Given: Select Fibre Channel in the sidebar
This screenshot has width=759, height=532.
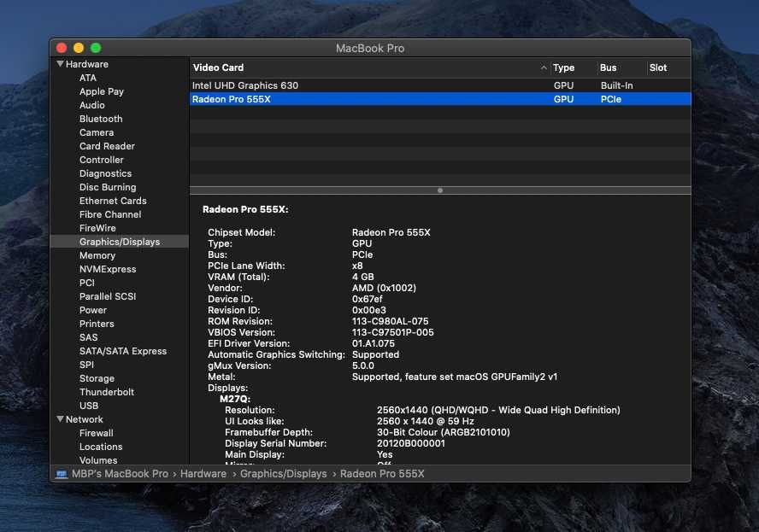Looking at the screenshot, I should 110,214.
